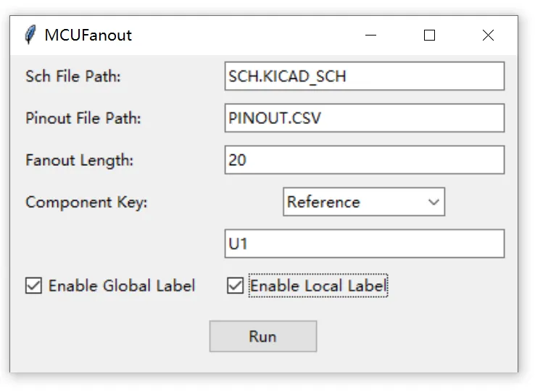The height and width of the screenshot is (392, 535).
Task: Click the SCH.KICAD_SCH file path field
Action: (x=365, y=76)
